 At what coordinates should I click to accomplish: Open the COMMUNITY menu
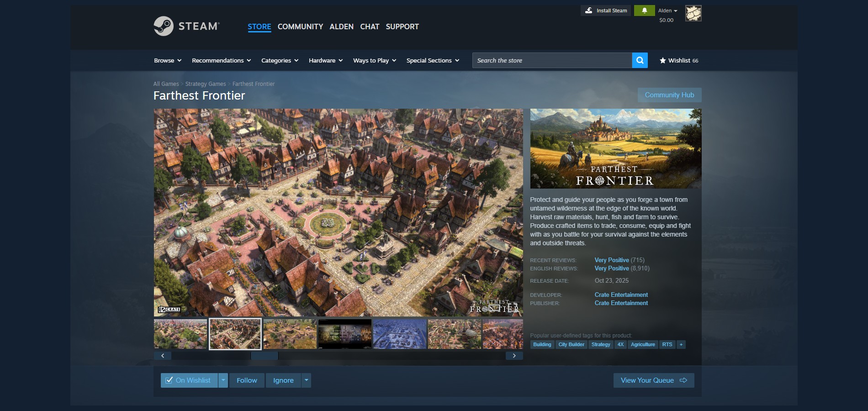300,26
